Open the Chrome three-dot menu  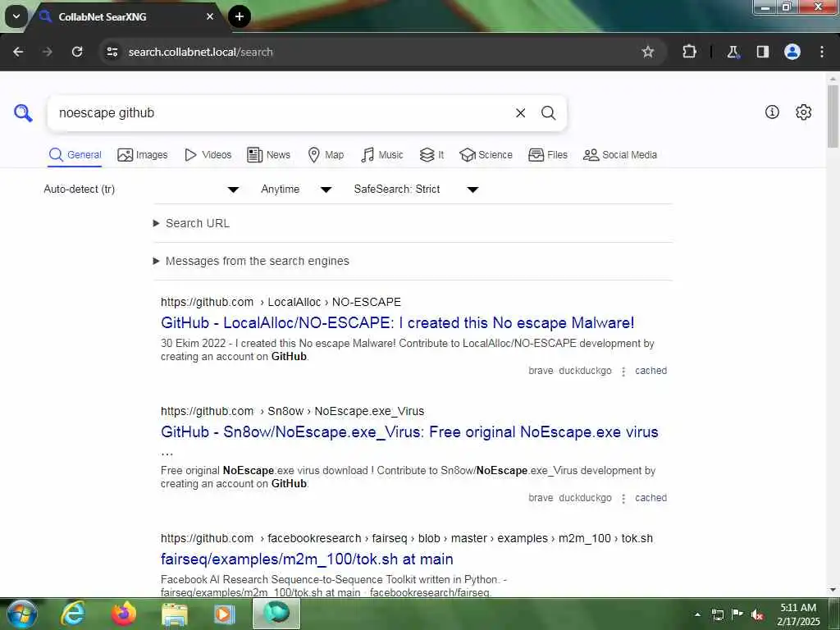(x=822, y=52)
